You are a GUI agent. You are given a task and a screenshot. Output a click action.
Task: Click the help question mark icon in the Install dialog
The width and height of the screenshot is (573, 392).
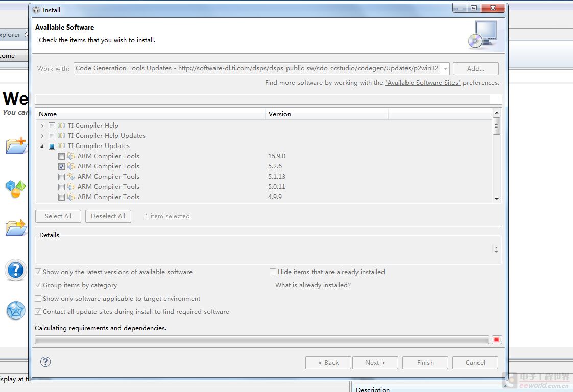(x=45, y=362)
